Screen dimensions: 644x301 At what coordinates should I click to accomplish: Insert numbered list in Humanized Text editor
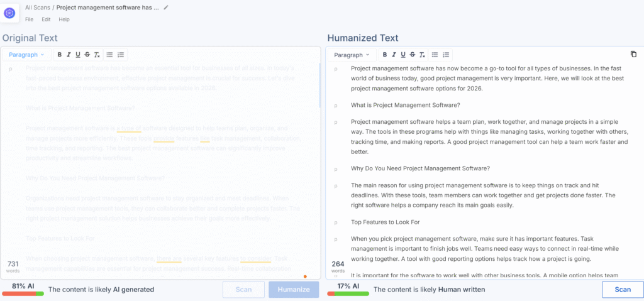(x=446, y=55)
